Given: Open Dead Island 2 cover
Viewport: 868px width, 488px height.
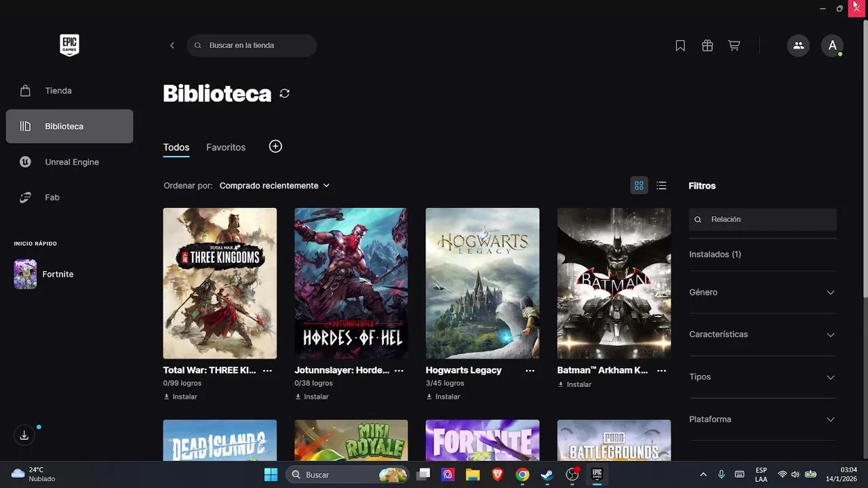Looking at the screenshot, I should (220, 440).
